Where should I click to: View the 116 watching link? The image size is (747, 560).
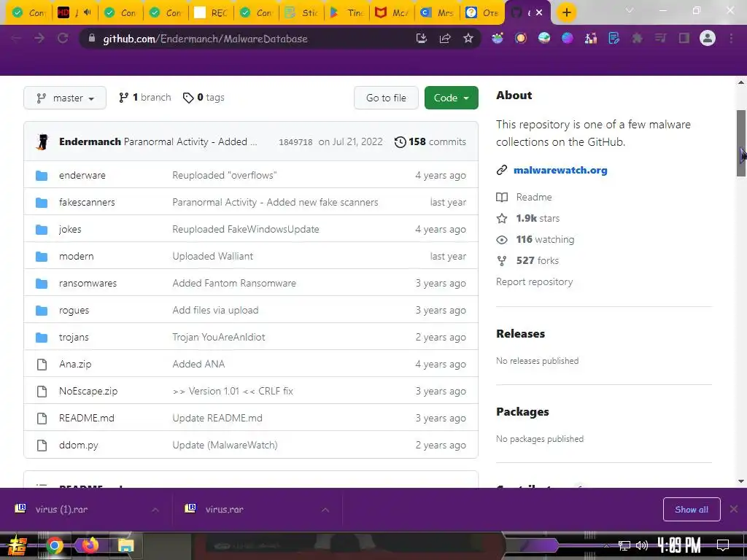pyautogui.click(x=545, y=239)
